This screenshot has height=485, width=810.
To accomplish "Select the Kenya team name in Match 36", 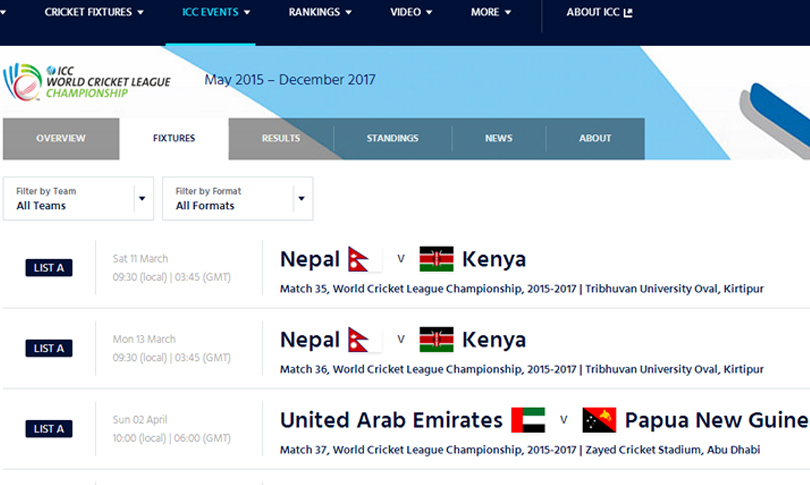I will (x=494, y=340).
